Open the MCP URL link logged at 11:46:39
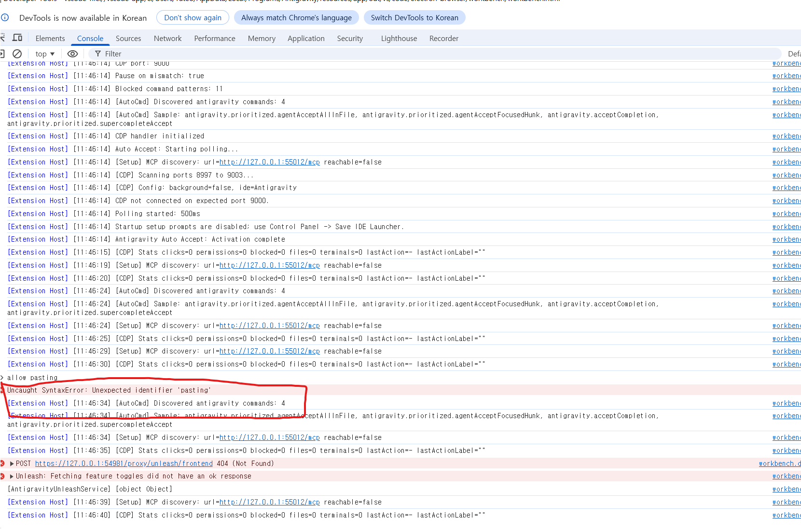The height and width of the screenshot is (532, 801). 270,502
